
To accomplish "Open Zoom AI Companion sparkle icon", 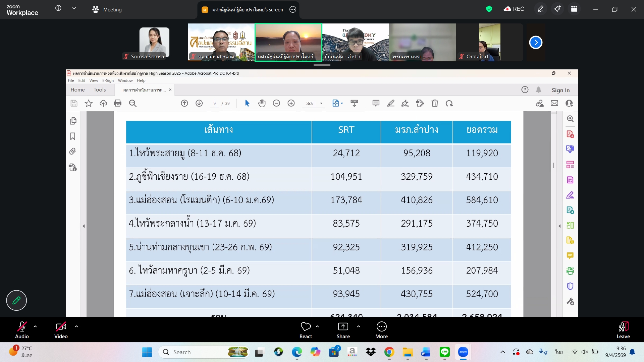I will (x=557, y=9).
